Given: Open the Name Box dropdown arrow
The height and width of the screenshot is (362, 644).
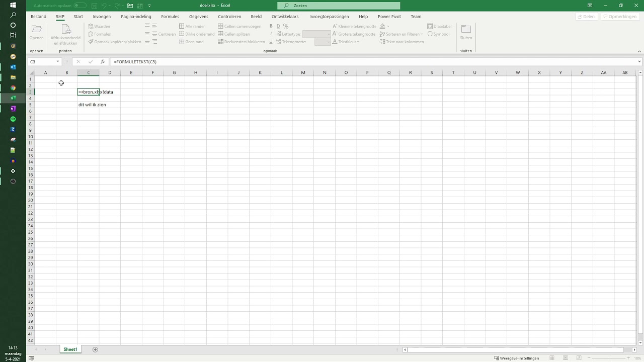Looking at the screenshot, I should 58,61.
